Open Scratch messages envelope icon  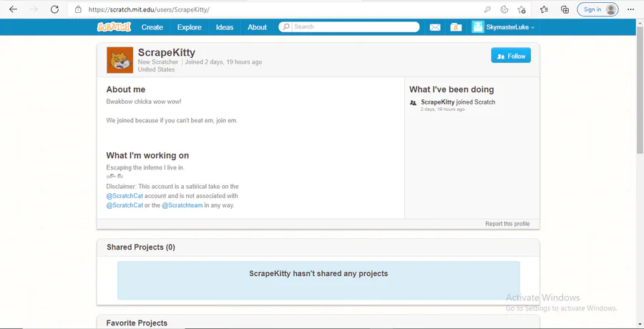click(435, 27)
